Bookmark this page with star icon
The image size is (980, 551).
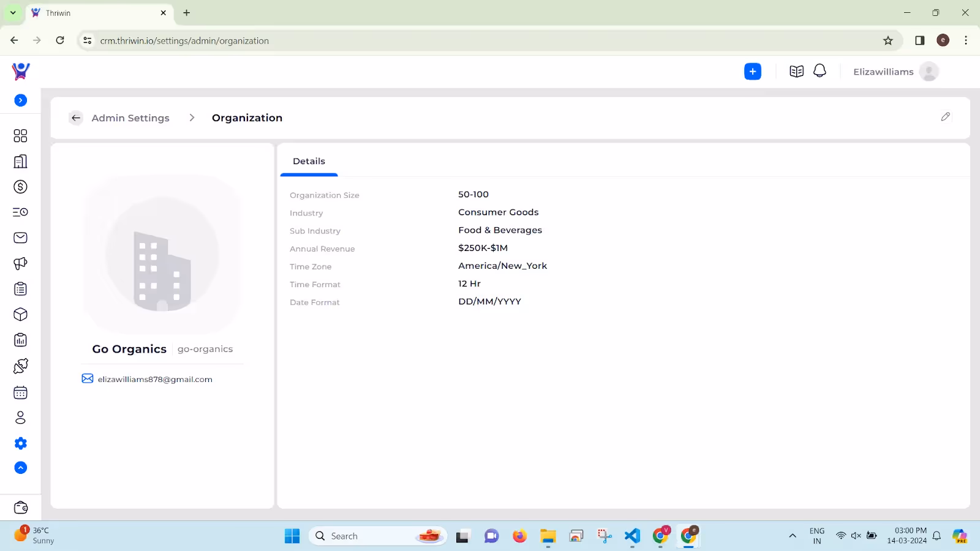888,40
